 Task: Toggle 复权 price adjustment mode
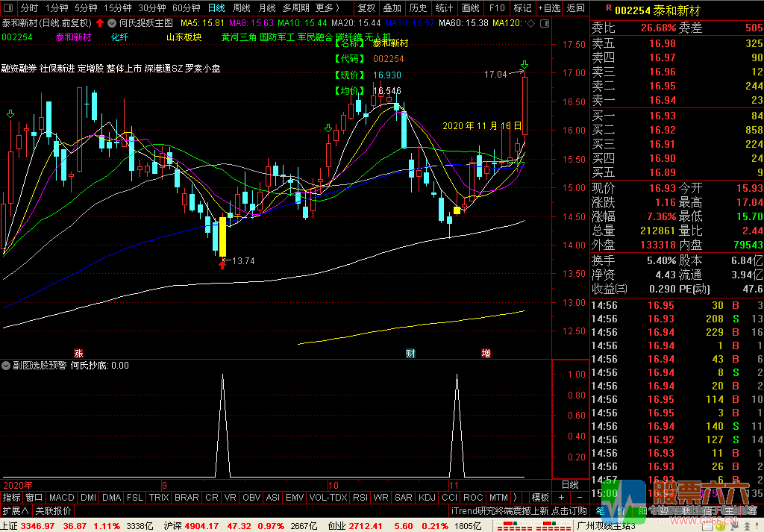(x=366, y=8)
